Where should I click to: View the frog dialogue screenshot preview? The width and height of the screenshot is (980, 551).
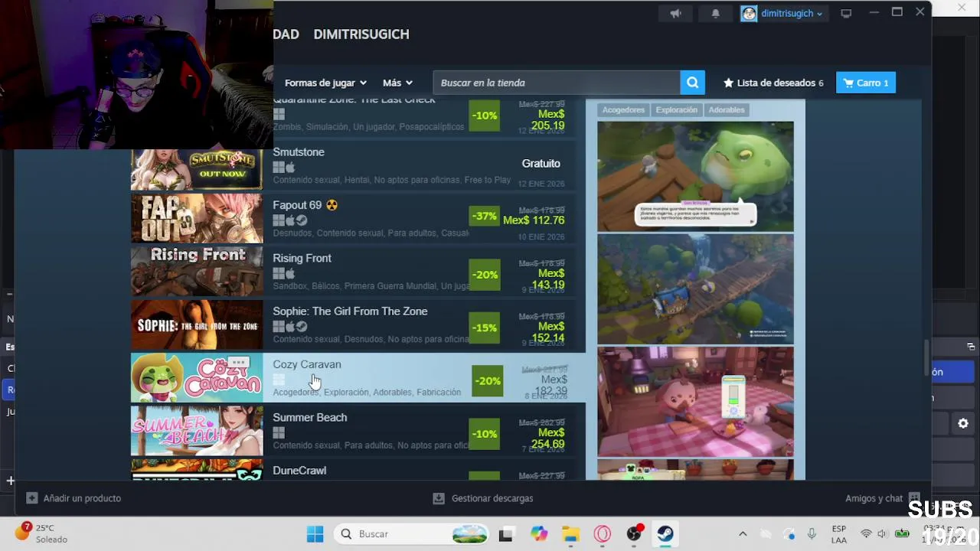tap(695, 176)
